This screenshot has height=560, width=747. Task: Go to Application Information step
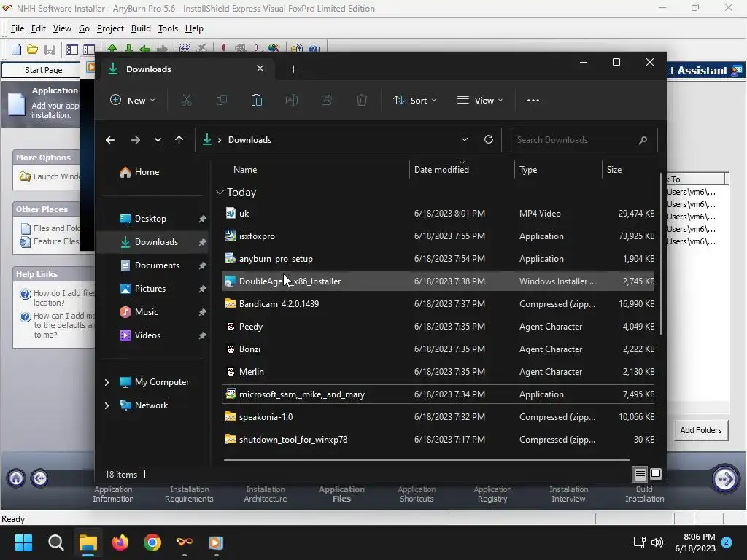[x=113, y=494]
